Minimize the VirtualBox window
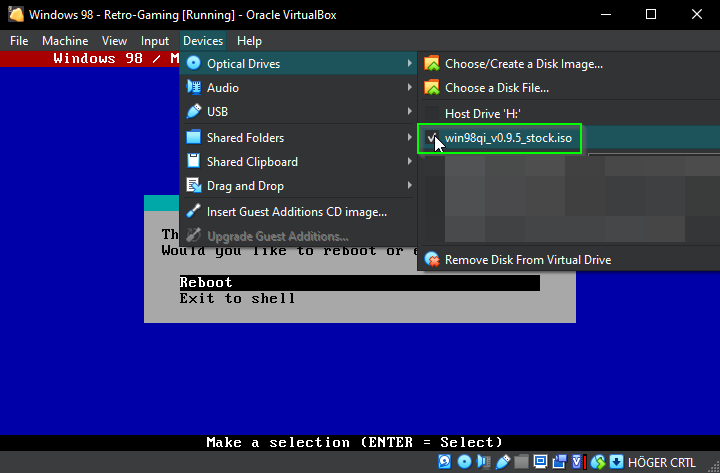The height and width of the screenshot is (473, 720). 606,14
